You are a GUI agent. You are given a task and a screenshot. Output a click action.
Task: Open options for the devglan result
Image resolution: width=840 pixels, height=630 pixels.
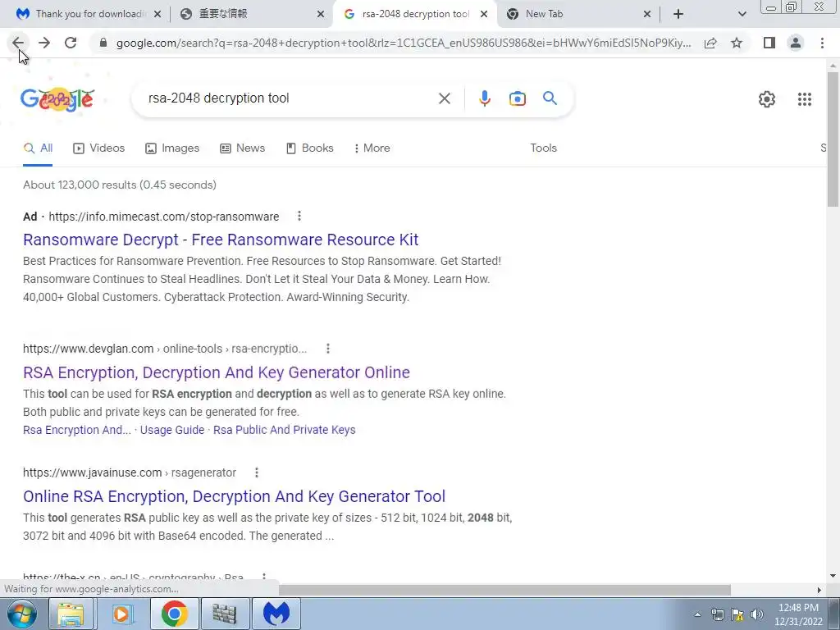coord(328,349)
